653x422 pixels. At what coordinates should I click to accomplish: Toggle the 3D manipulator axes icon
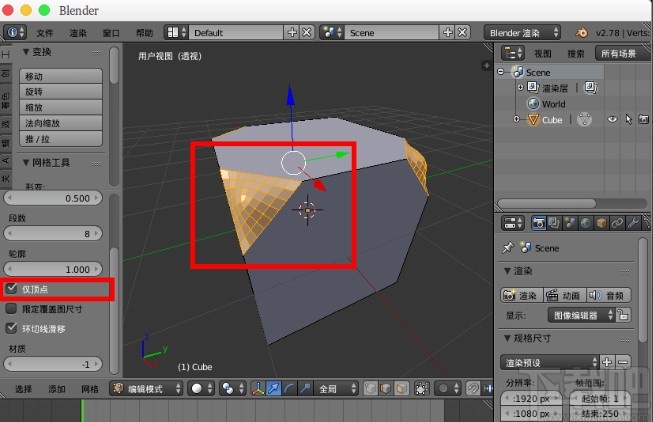click(x=258, y=389)
